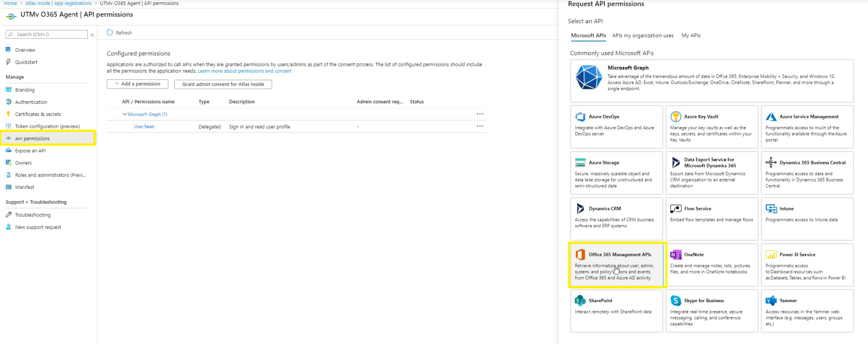Sort by API / Permissions name column header
This screenshot has width=868, height=344.
click(148, 102)
